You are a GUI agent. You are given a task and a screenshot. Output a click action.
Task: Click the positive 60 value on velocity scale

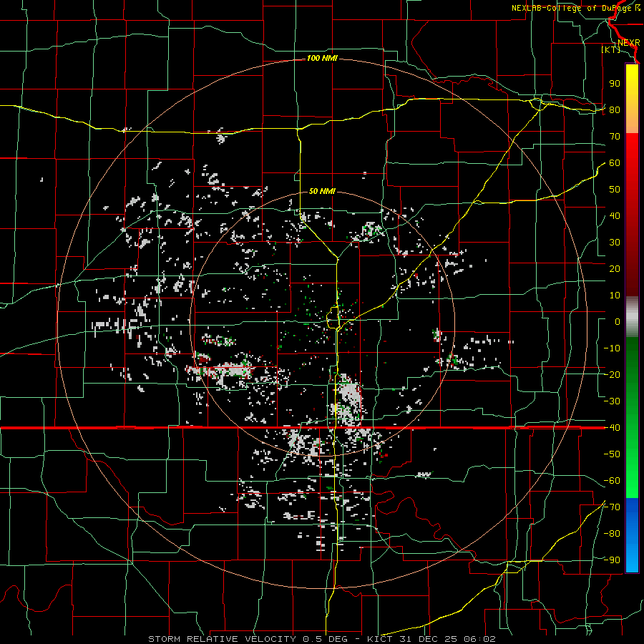click(x=615, y=163)
